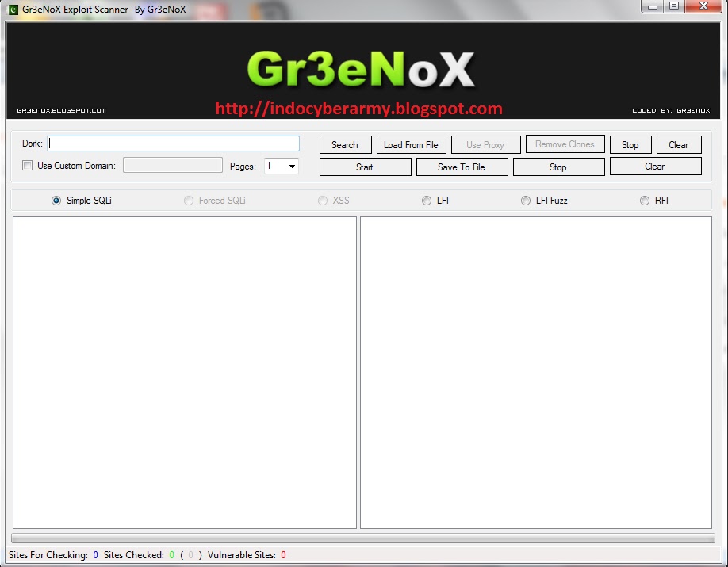Click the Gr3eNoX logo in the banner
Screen dimensions: 728x567
361,69
